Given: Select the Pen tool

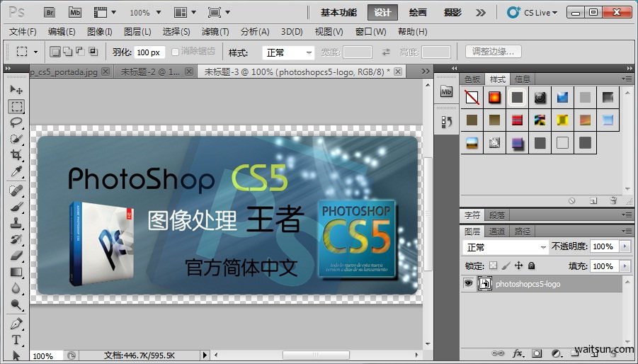Looking at the screenshot, I should pos(16,324).
